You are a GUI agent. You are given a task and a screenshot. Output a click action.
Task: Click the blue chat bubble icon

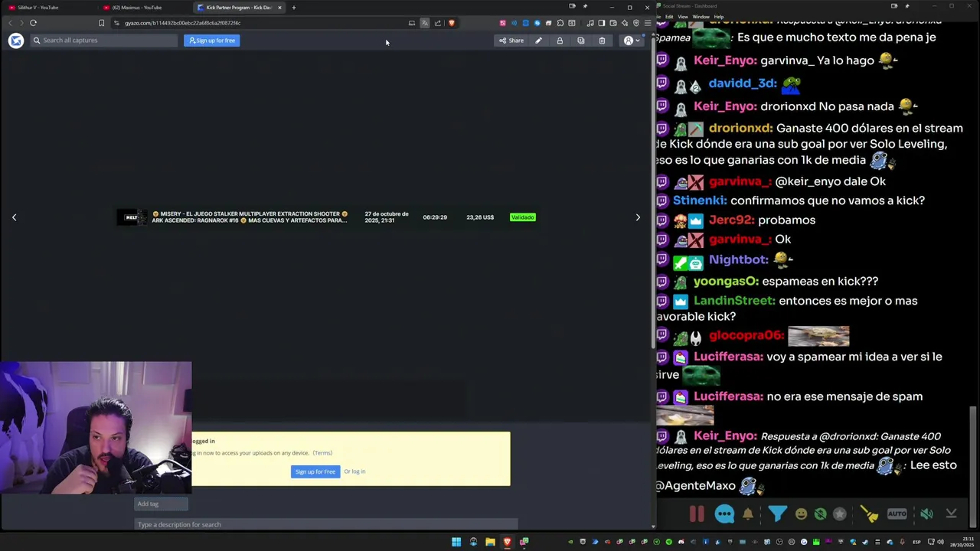coord(724,514)
